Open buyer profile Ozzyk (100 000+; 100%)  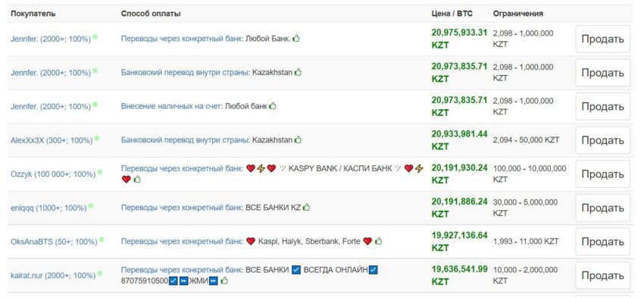[53, 174]
